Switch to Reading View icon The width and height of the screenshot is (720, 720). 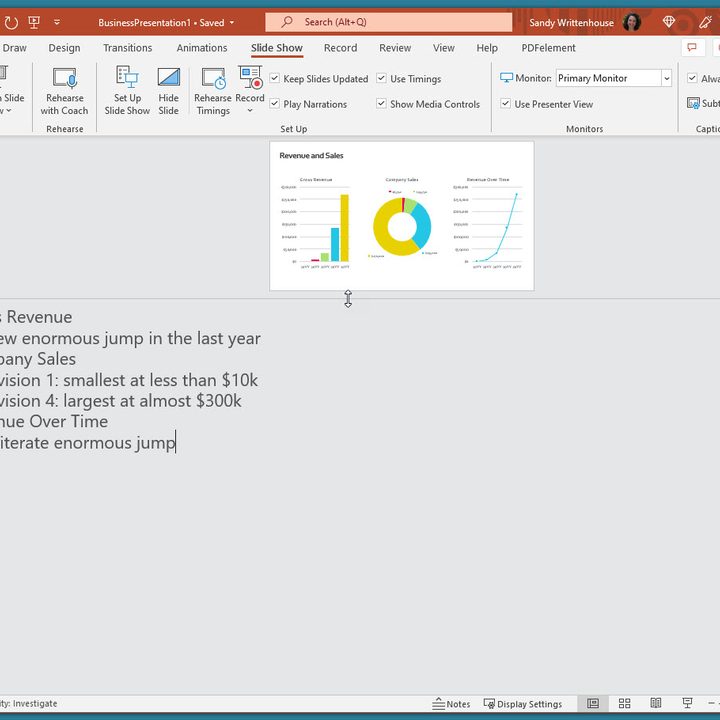point(656,703)
